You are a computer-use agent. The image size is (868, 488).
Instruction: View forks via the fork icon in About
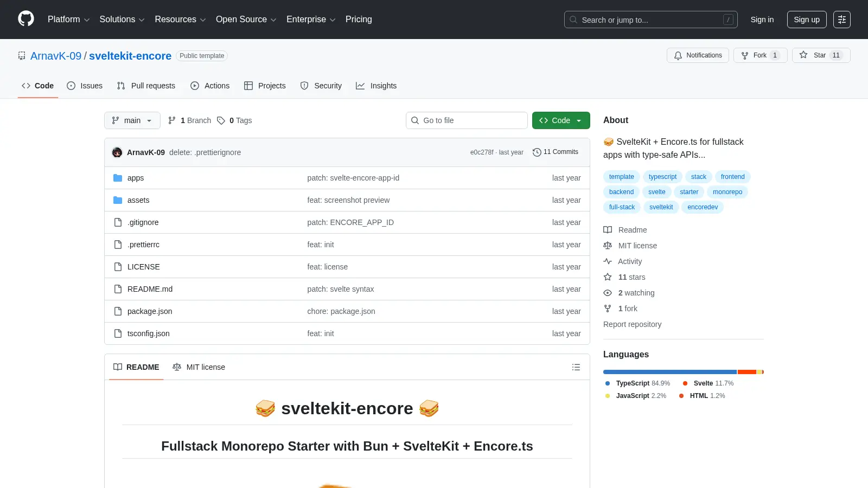click(608, 309)
